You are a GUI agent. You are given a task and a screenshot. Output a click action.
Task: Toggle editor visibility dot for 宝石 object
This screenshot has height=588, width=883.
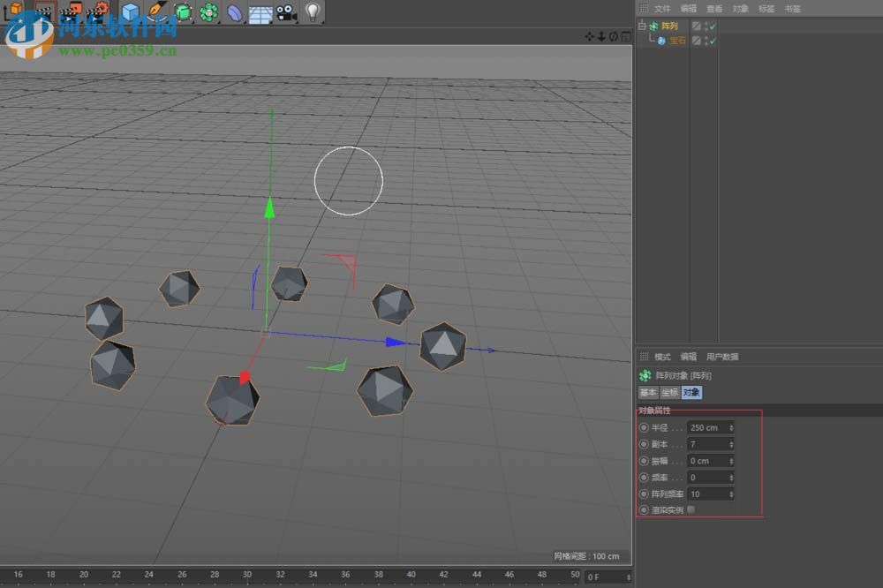click(706, 38)
